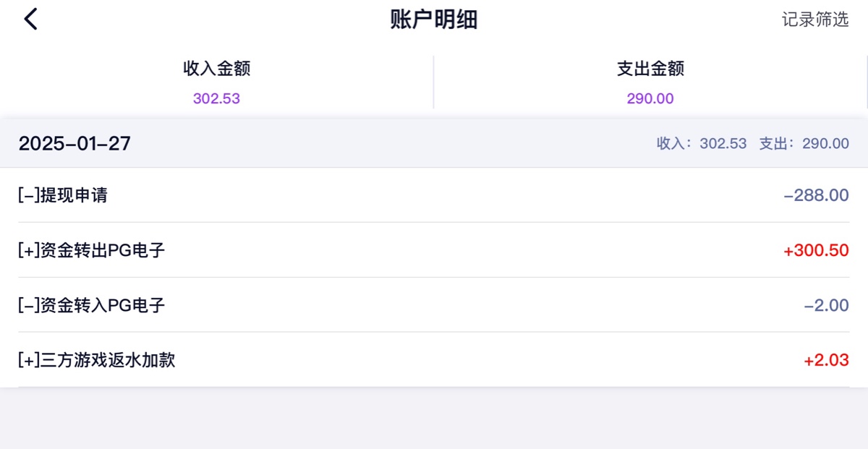Click the divider between 收入金额 and 支出金额

click(x=433, y=82)
